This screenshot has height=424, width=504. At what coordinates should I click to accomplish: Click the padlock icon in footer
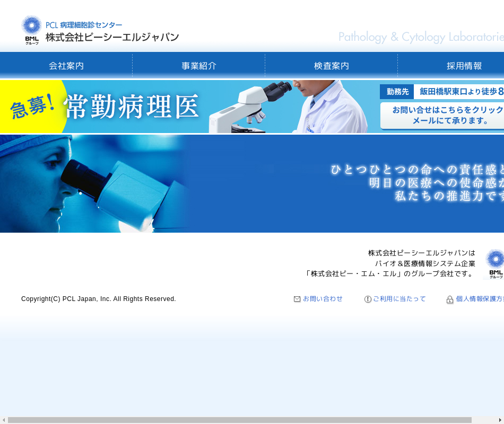point(450,299)
